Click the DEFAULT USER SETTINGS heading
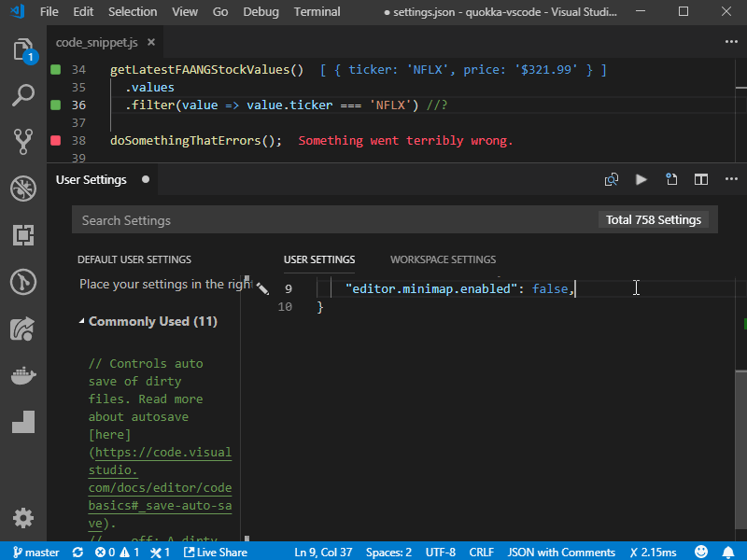747x560 pixels. (134, 259)
